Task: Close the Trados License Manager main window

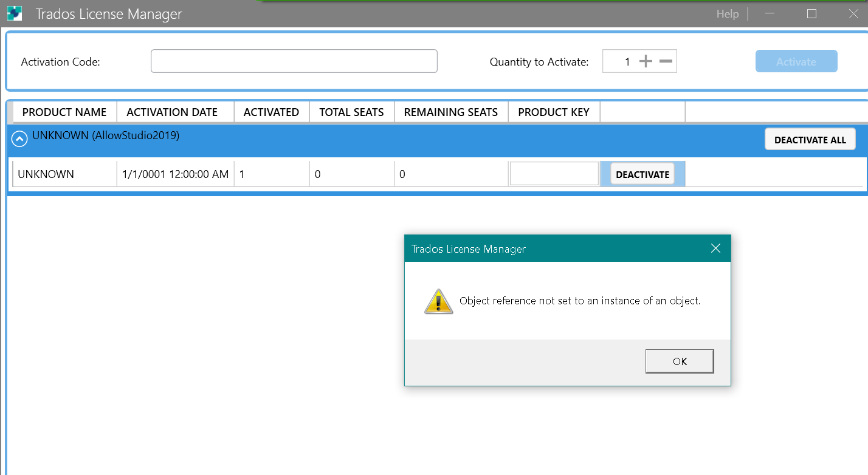Action: coord(853,14)
